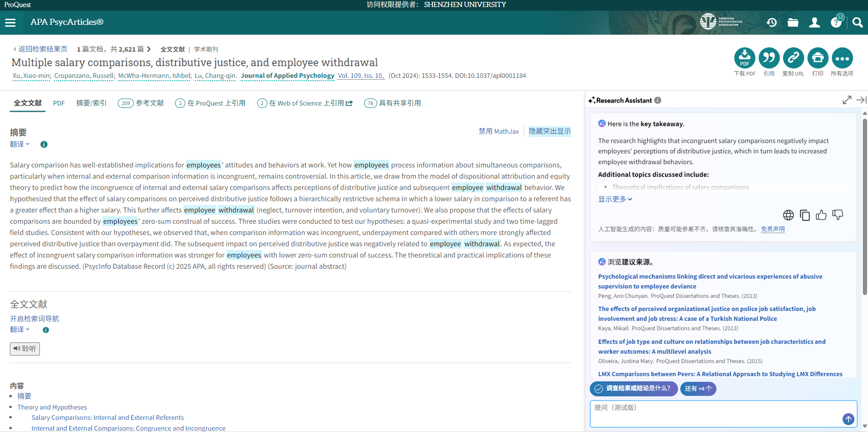Click the thumbs up feedback icon

pyautogui.click(x=821, y=215)
